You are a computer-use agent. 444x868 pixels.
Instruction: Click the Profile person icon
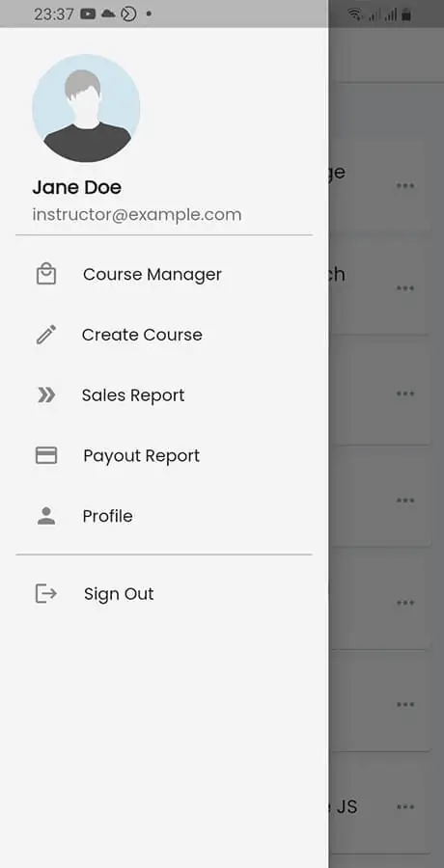tap(46, 515)
